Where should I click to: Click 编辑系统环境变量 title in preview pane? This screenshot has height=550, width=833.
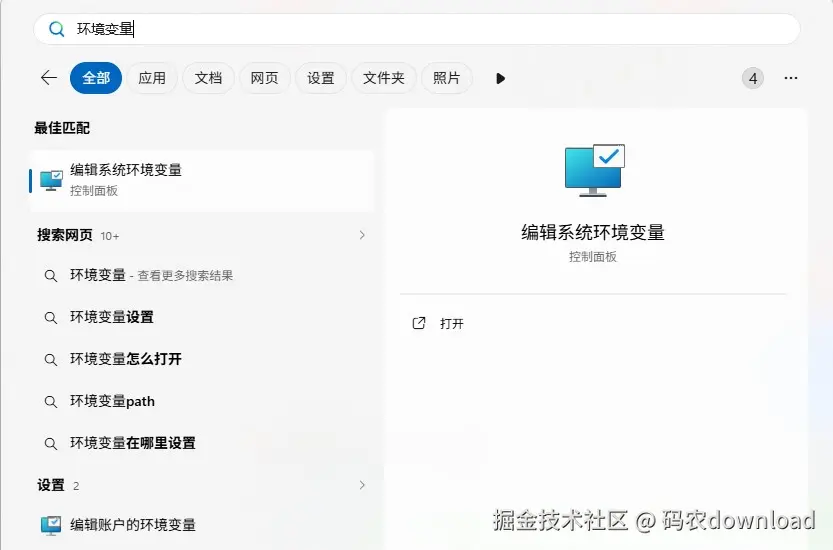click(x=593, y=232)
